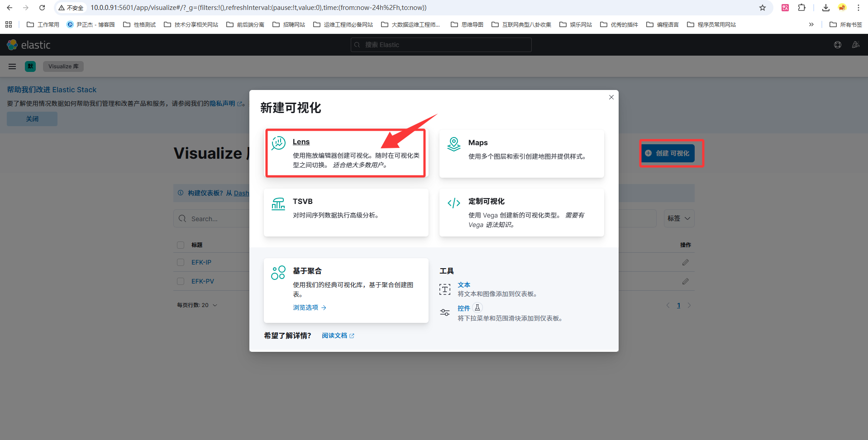The height and width of the screenshot is (440, 868).
Task: Open the rows per page dropdown
Action: [x=197, y=305]
